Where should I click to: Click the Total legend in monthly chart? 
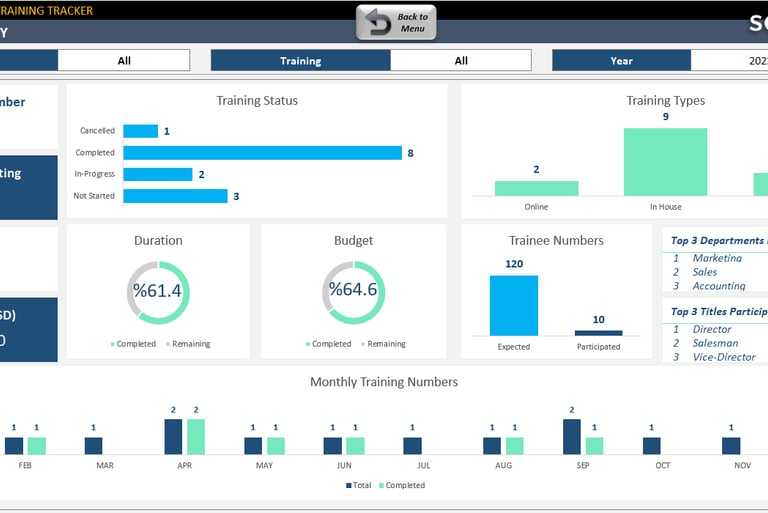359,485
